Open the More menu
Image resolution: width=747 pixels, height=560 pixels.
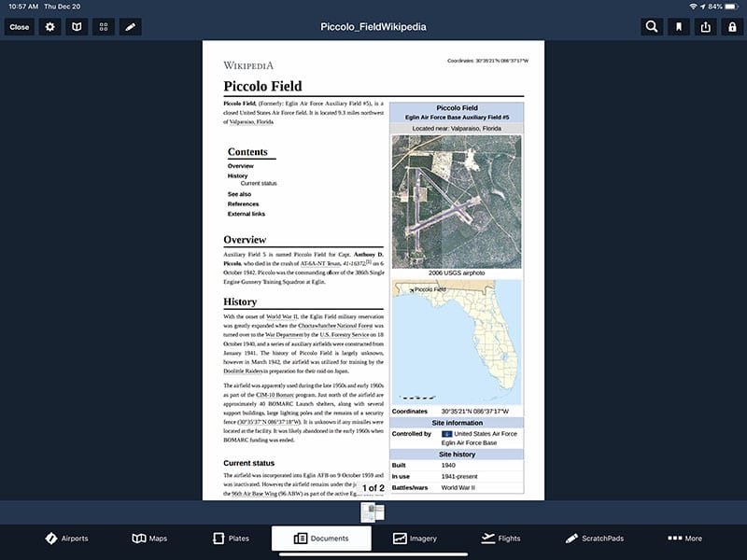(x=684, y=539)
